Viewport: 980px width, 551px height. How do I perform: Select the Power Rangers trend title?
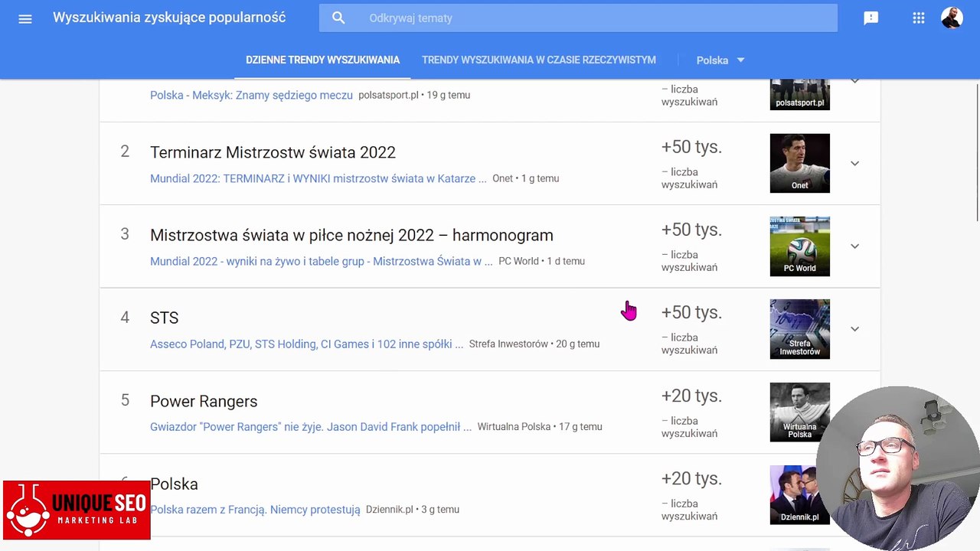[204, 401]
